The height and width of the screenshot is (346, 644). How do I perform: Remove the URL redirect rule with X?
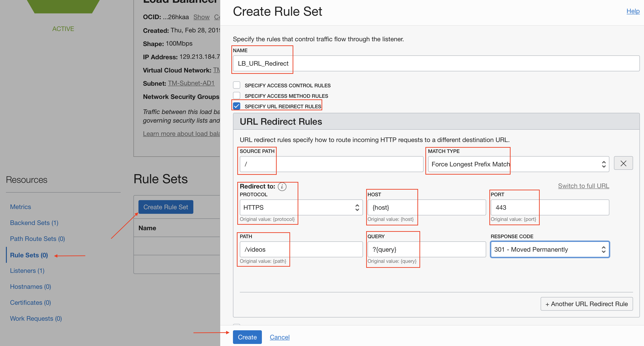623,163
